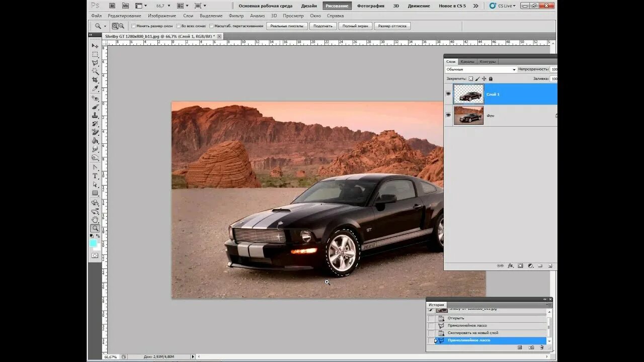Open History panel options menu
The width and height of the screenshot is (644, 362).
tap(549, 305)
